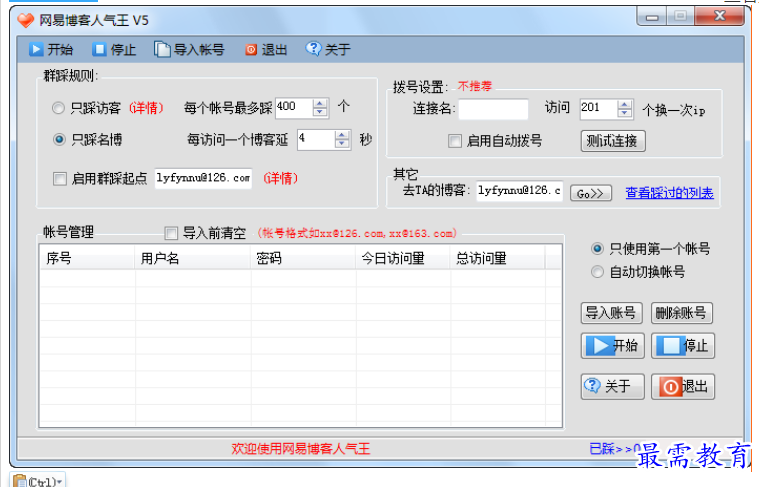Increase the blog visit delay seconds
This screenshot has width=759, height=487.
342,136
